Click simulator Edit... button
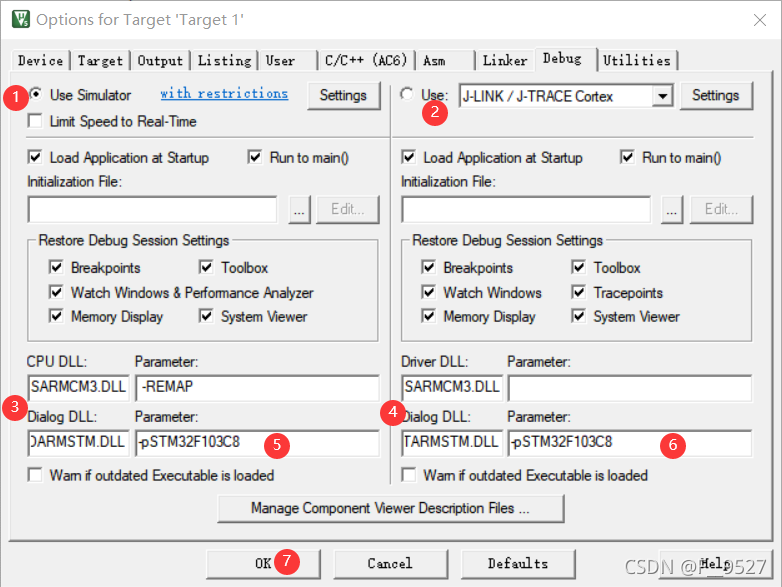The image size is (782, 587). [x=348, y=209]
